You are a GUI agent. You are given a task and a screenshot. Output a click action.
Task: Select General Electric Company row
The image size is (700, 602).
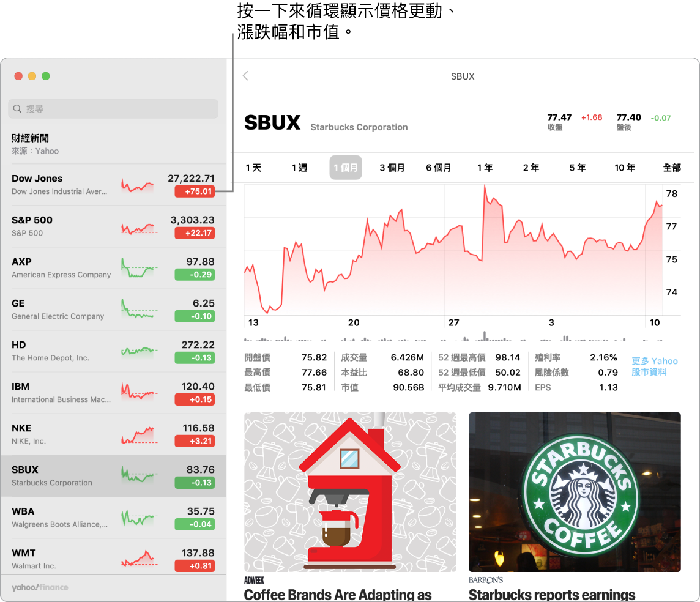(113, 309)
